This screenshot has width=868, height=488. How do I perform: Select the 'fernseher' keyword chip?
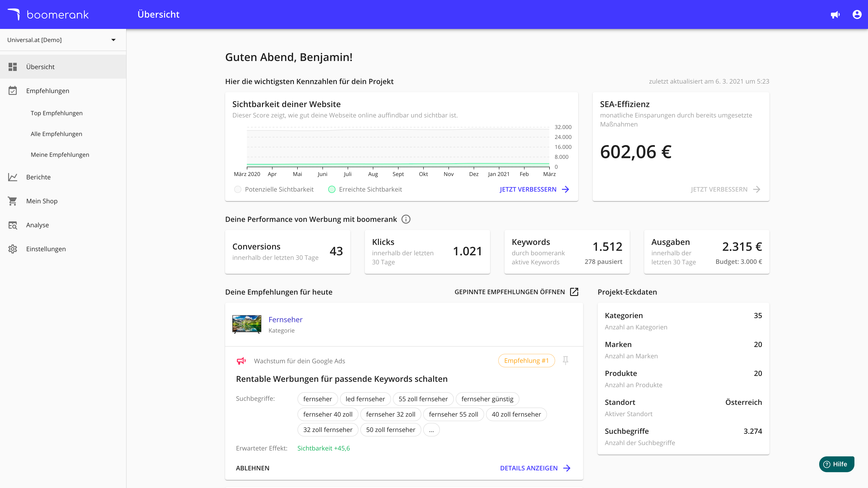tap(317, 399)
